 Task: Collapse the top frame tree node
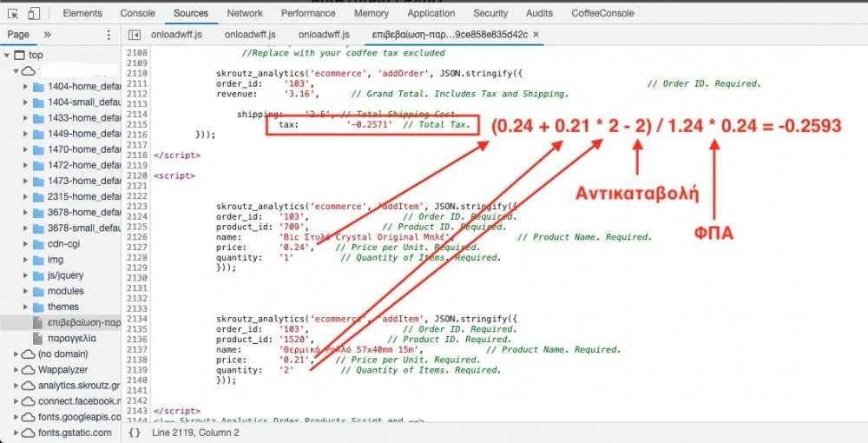pos(7,55)
